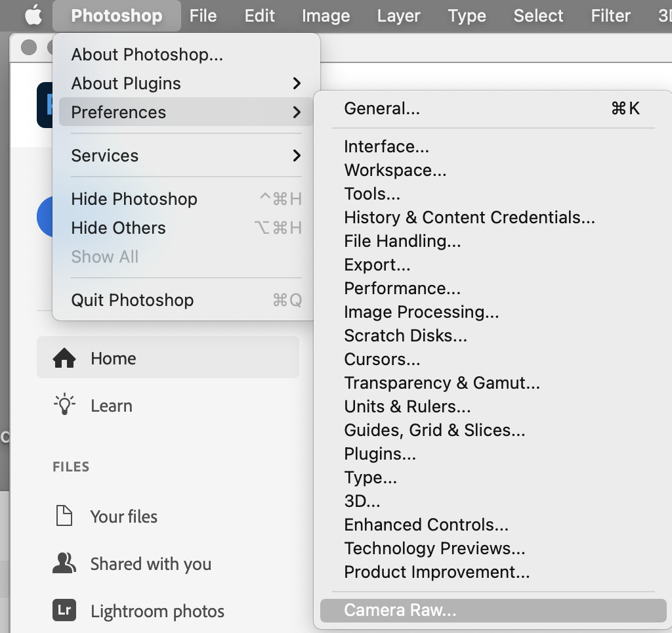Open the Filter menu
This screenshot has height=633, width=672.
click(610, 15)
